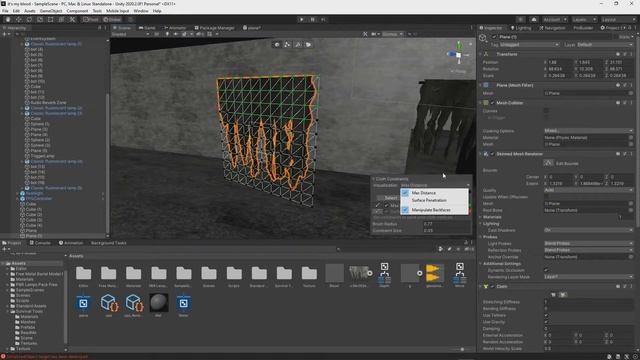Toggle Dynamic Occlusion checkbox
The height and width of the screenshot is (360, 640).
click(x=546, y=270)
